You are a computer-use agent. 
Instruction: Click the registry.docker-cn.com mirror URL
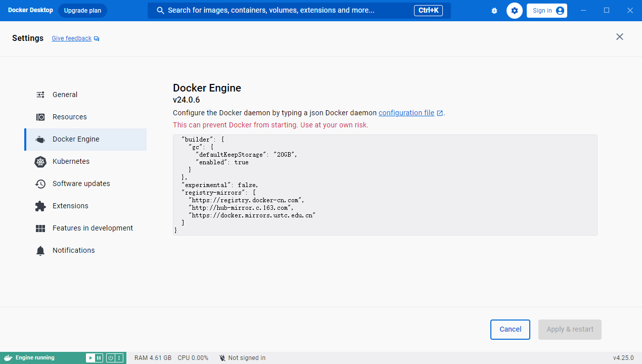tap(246, 200)
